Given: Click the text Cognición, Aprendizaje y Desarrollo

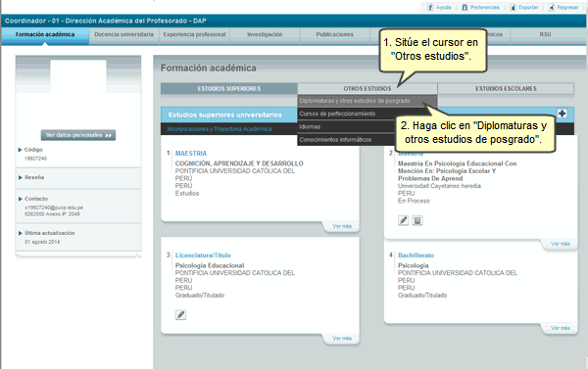Looking at the screenshot, I should click(239, 163).
